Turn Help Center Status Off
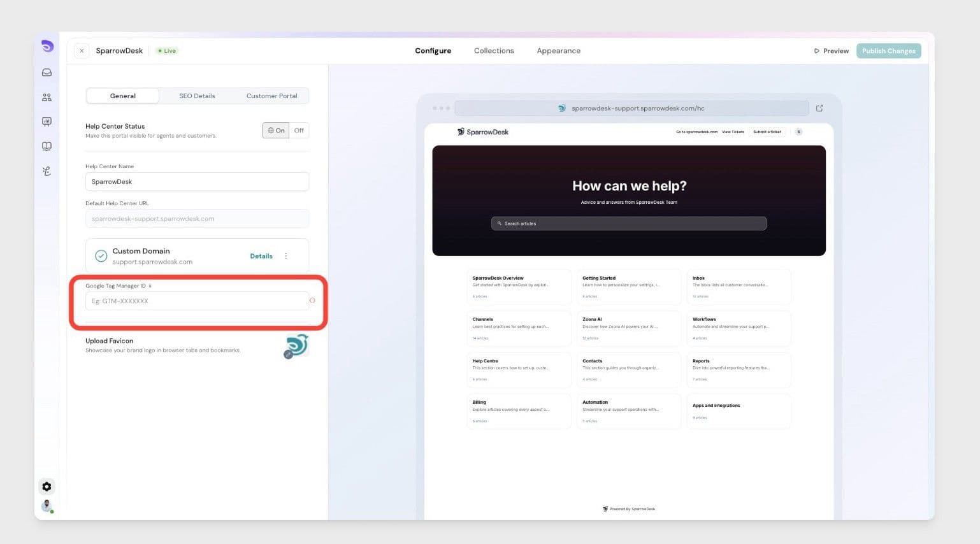 click(x=299, y=131)
